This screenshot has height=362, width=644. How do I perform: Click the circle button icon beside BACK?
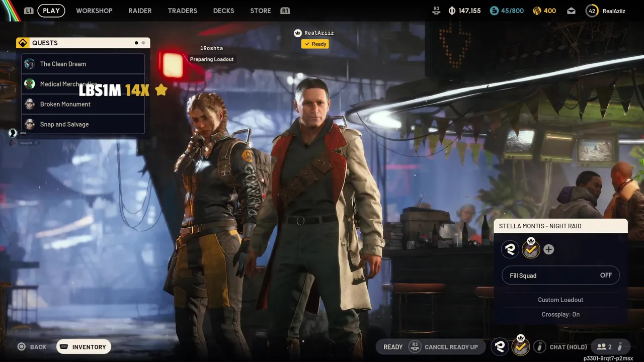point(21,347)
